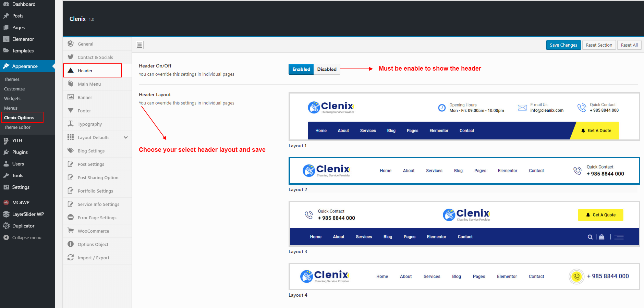Viewport: 644px width, 308px height.
Task: Click the General globe icon
Action: click(x=71, y=44)
